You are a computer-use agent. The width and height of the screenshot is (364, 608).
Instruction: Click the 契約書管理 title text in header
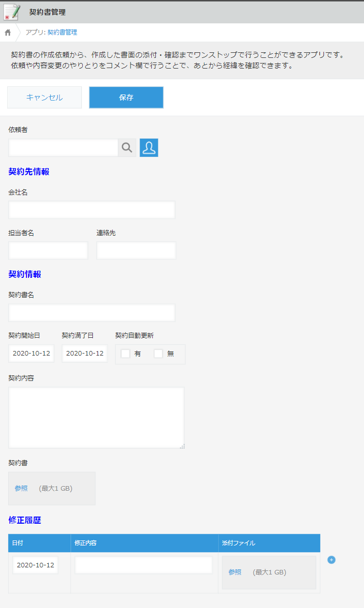click(48, 12)
